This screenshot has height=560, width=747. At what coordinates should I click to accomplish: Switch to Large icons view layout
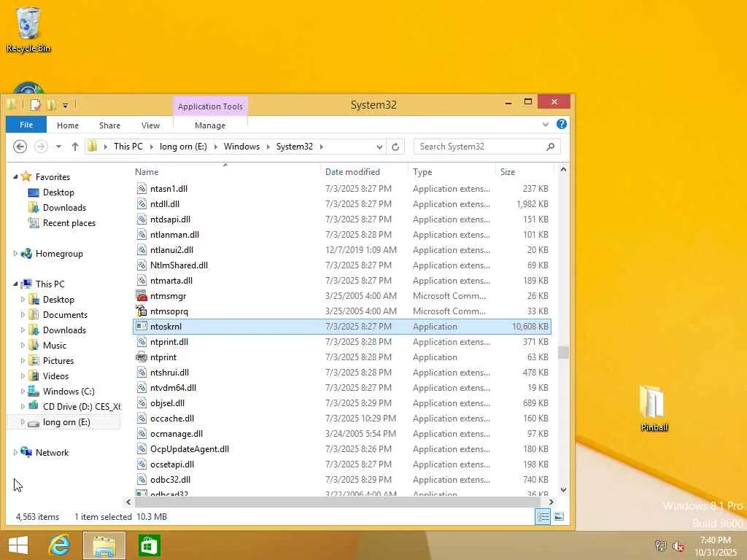[x=559, y=517]
